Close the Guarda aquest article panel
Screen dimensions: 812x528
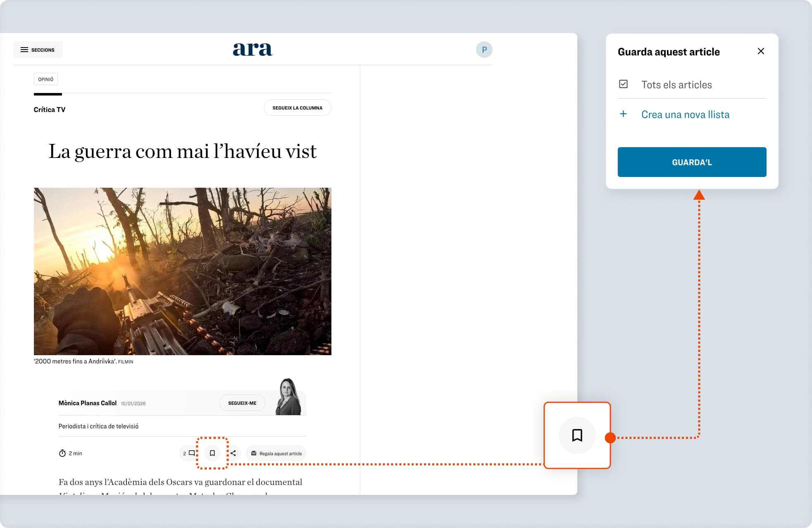[761, 51]
